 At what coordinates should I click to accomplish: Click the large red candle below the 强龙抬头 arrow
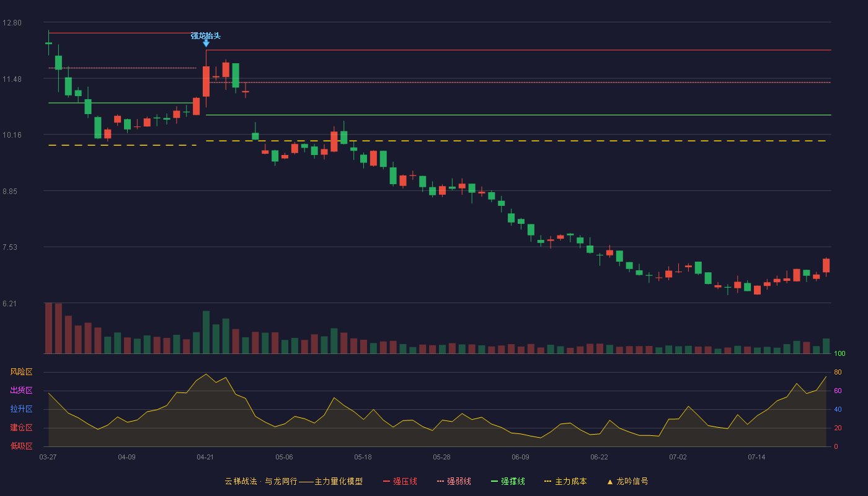tap(206, 81)
